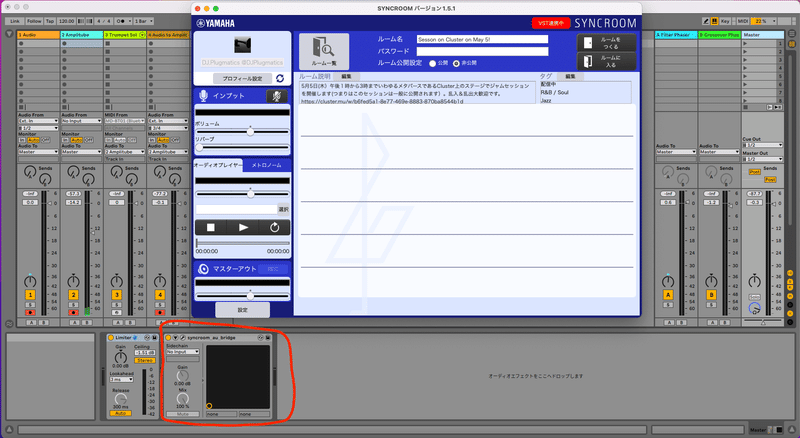Click 編集 next to tags (タグ)

[x=570, y=77]
